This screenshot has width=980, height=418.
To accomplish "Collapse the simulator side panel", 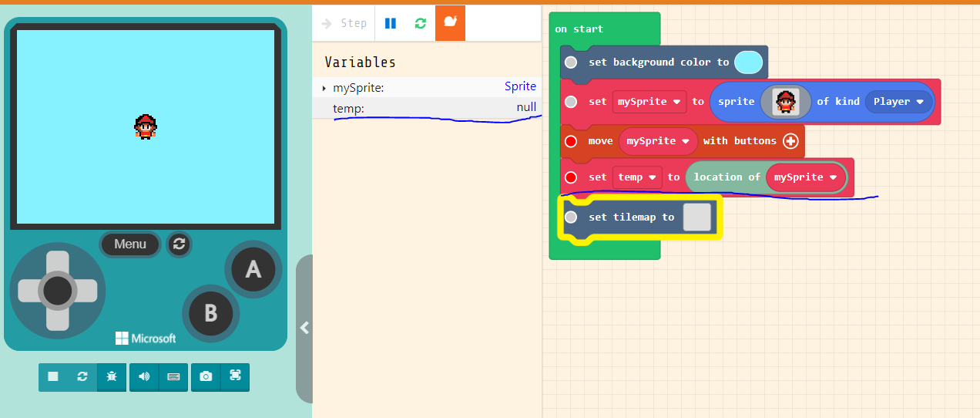I will [x=304, y=328].
